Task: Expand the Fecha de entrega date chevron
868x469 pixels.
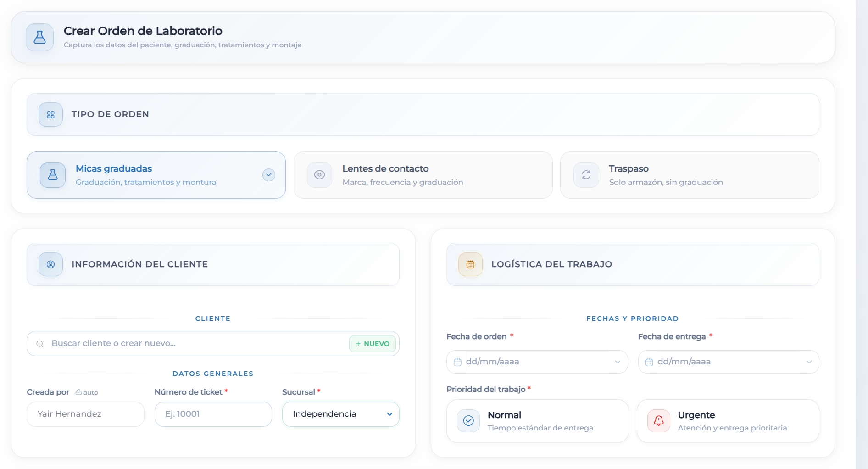Action: pos(809,362)
